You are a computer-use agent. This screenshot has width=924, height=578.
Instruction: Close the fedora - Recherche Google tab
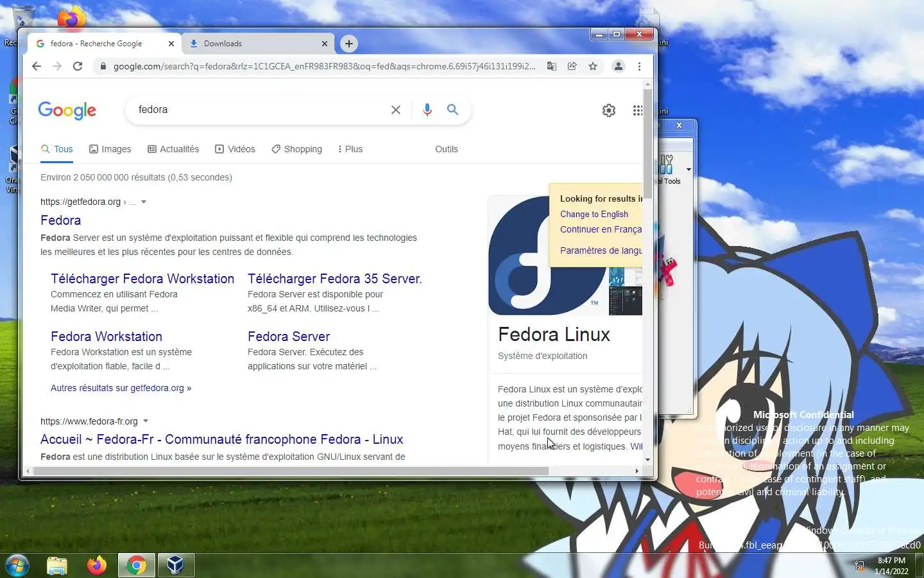click(171, 44)
